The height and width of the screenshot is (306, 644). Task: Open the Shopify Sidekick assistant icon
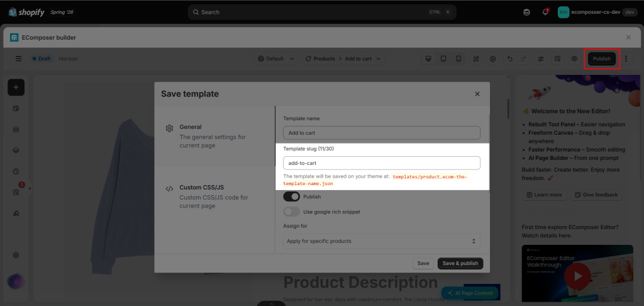click(527, 12)
